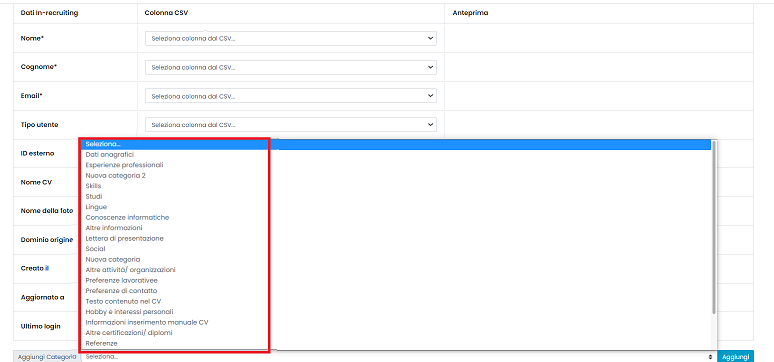
Task: Open the Cognome CSV column dropdown
Action: (291, 67)
